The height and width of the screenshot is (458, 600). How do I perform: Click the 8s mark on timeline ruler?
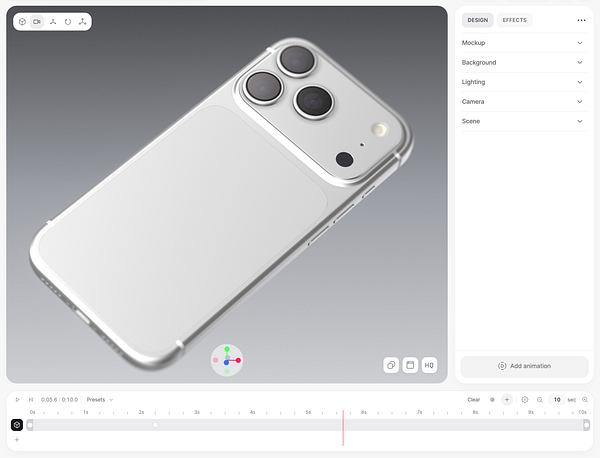[x=475, y=412]
